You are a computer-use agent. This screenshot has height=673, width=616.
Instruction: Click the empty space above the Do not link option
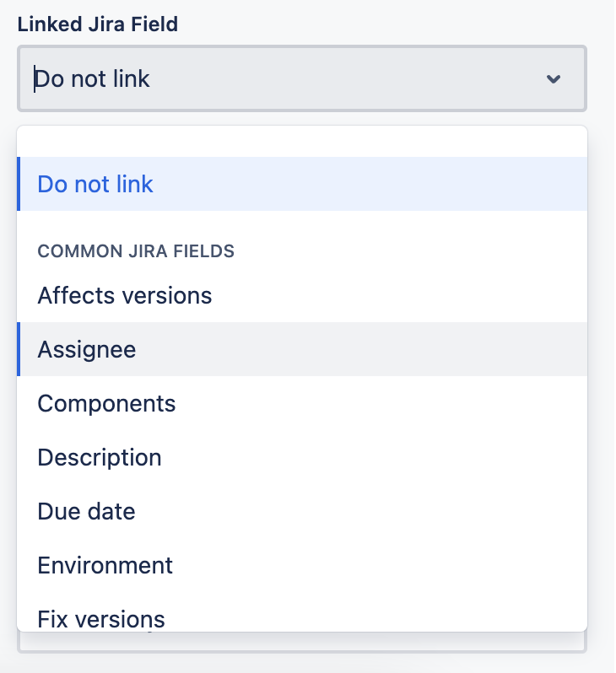click(302, 142)
